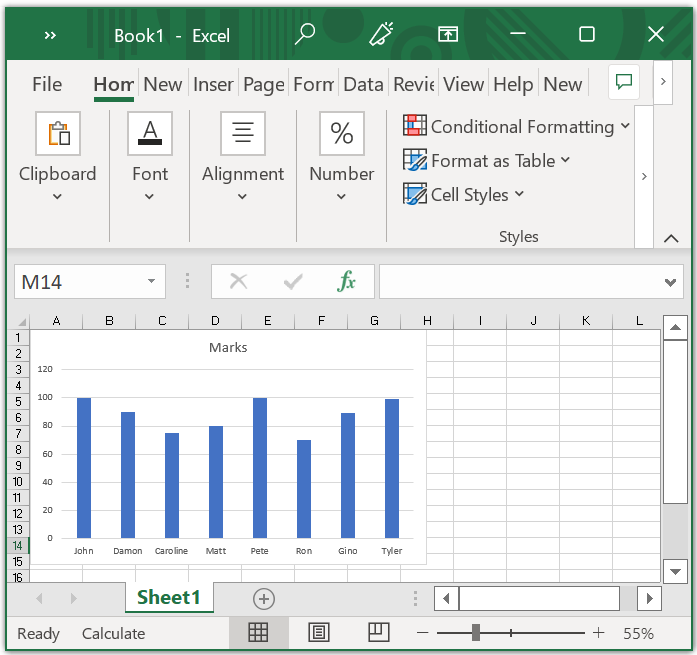Switch to Page Break Preview icon

point(379,632)
